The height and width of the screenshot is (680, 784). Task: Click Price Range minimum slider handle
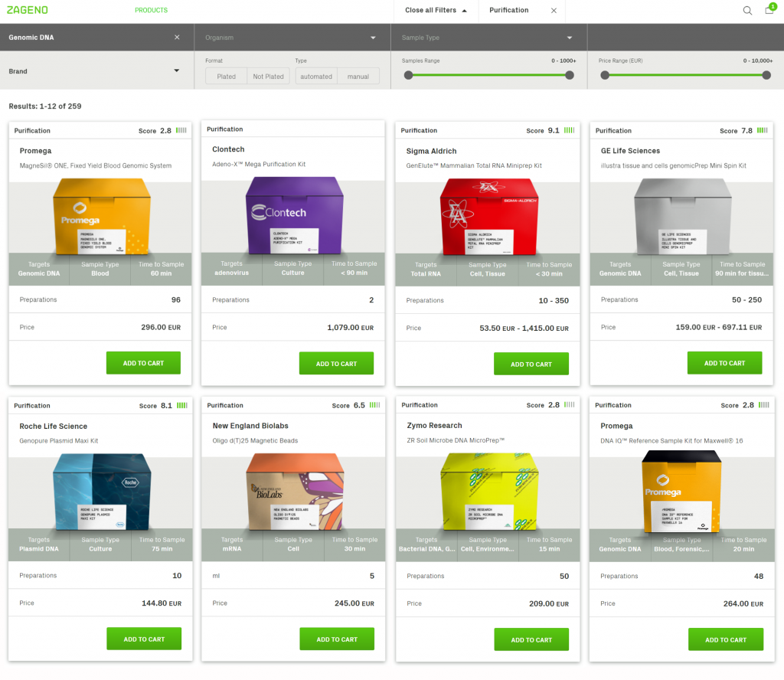605,75
